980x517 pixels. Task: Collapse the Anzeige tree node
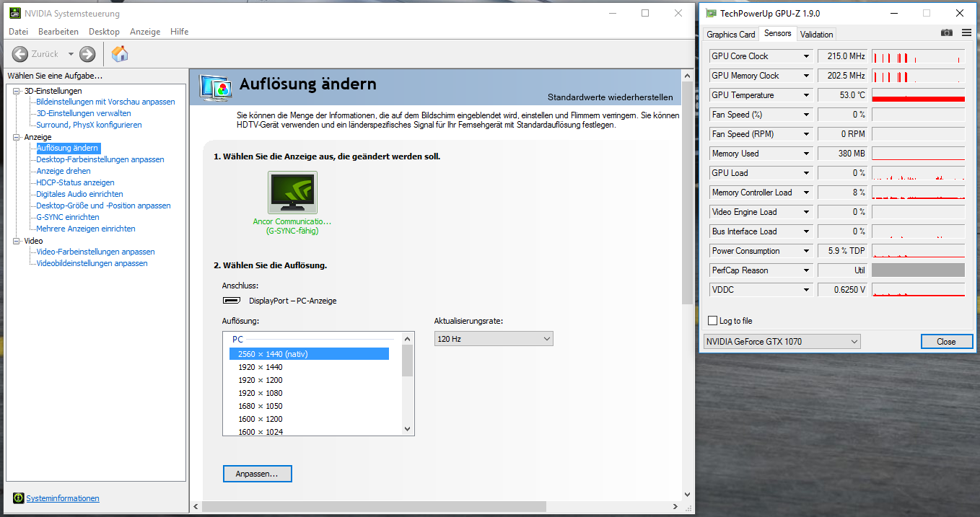[17, 137]
